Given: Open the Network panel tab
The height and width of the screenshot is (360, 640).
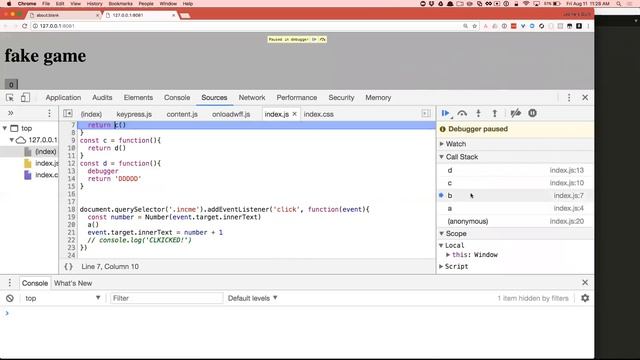Looking at the screenshot, I should (x=252, y=98).
